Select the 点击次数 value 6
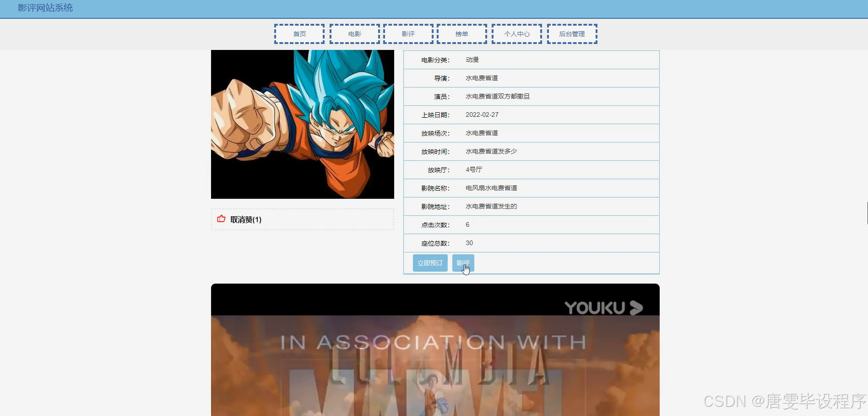This screenshot has width=868, height=416. [467, 225]
